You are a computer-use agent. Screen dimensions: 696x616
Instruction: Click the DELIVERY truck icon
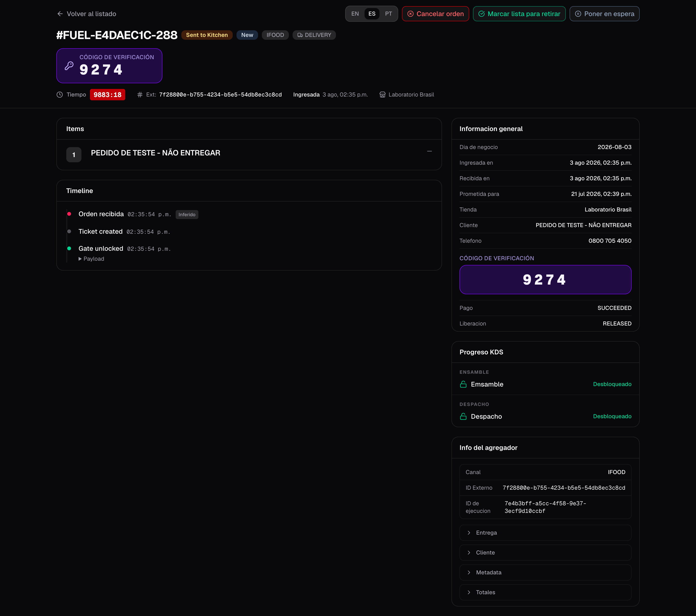point(300,35)
